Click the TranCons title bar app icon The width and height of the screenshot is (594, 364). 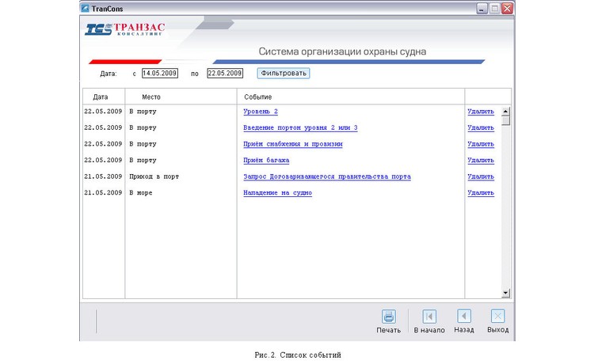click(86, 9)
